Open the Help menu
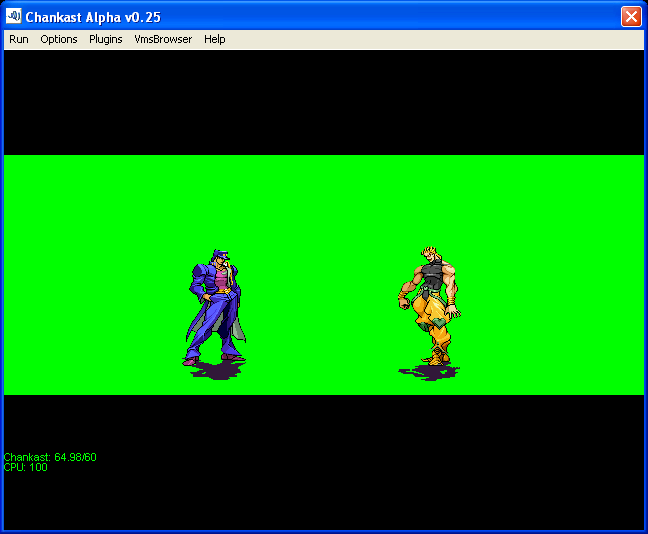The height and width of the screenshot is (534, 648). coord(214,39)
